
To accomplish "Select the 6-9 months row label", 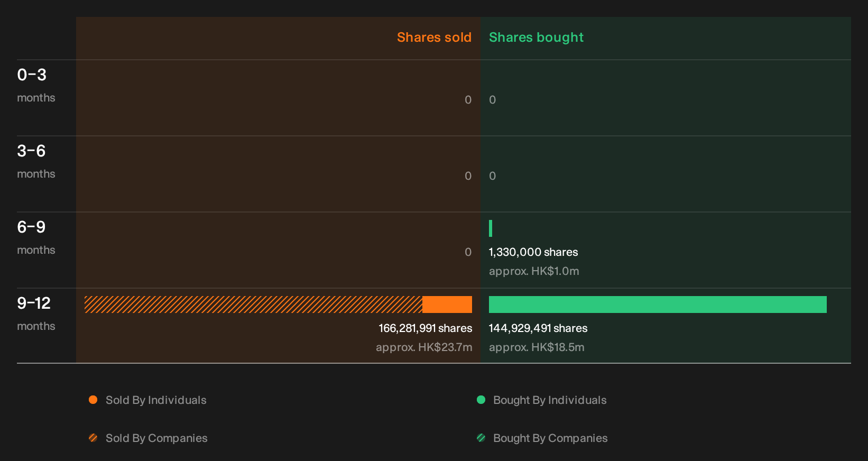I will coord(36,237).
